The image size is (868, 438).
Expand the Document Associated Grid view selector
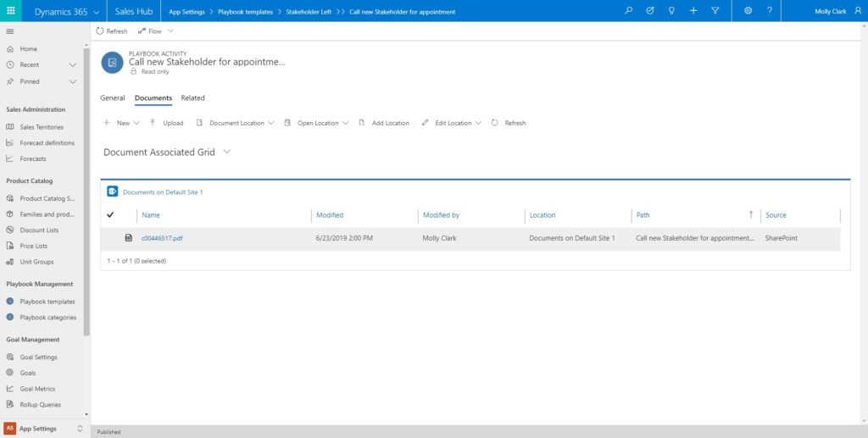[x=227, y=152]
